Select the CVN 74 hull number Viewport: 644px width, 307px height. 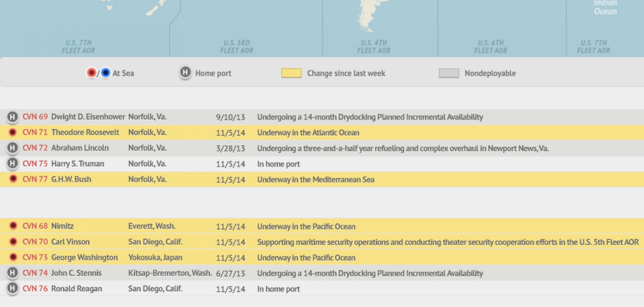pyautogui.click(x=35, y=273)
